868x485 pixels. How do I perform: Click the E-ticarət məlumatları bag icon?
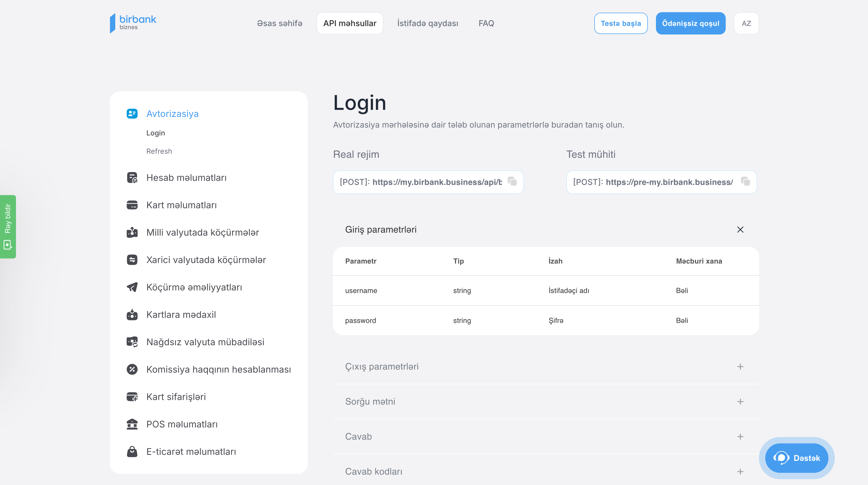coord(132,451)
